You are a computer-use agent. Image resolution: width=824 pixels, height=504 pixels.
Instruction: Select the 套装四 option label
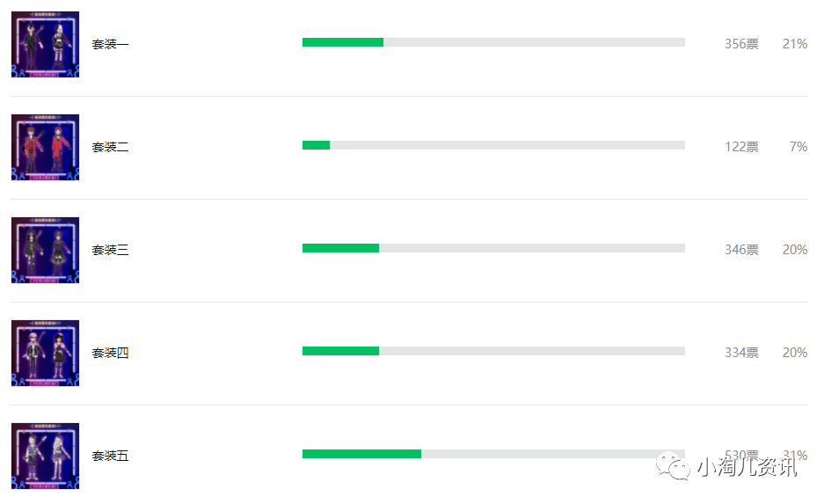(110, 354)
